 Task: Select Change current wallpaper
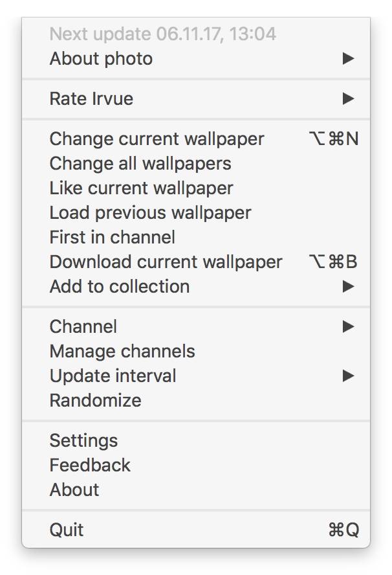coord(157,139)
